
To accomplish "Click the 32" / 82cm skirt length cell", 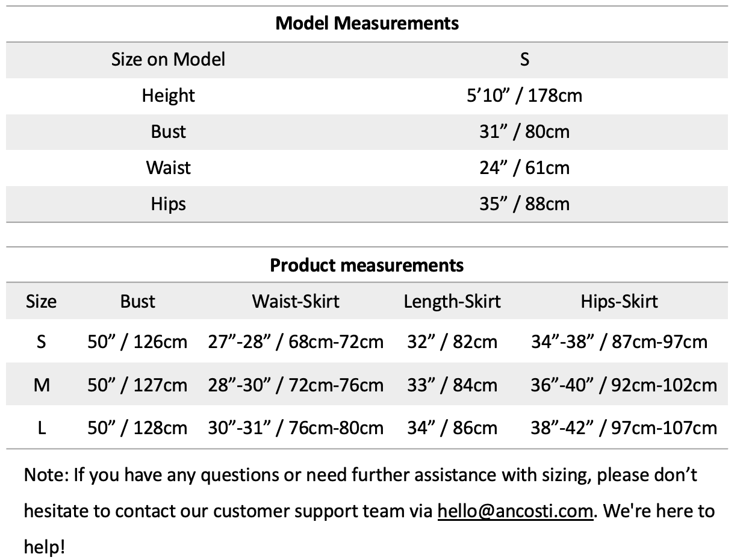I will [x=452, y=342].
